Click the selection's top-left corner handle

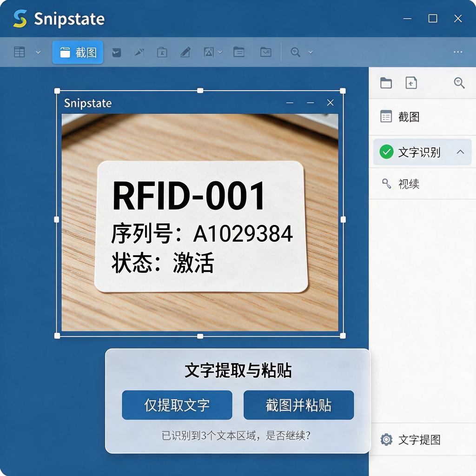[x=57, y=91]
